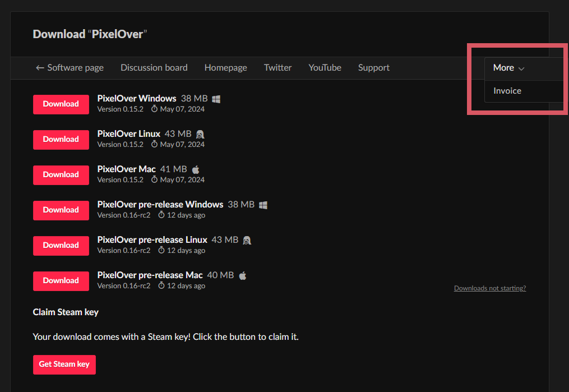Click Apple icon next to pre-release Mac
Viewport: 569px width, 392px height.
point(243,275)
